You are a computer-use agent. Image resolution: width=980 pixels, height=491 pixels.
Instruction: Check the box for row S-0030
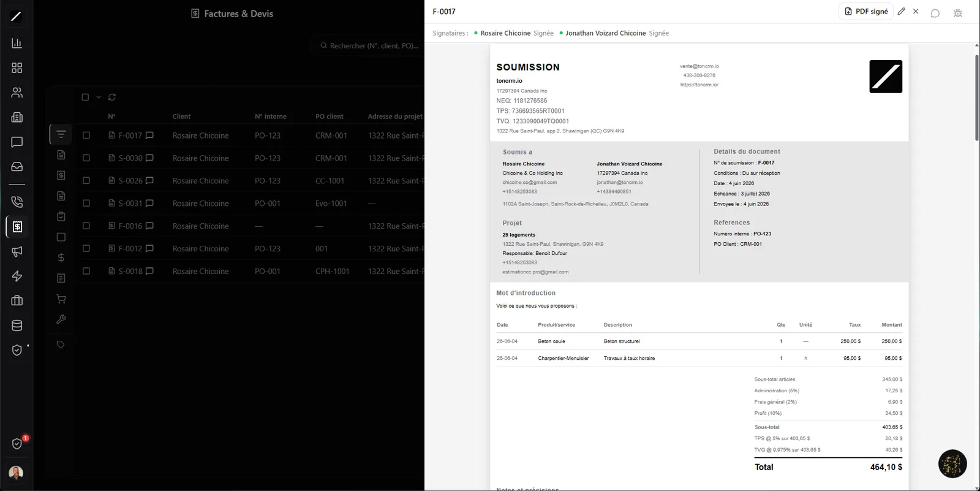[86, 158]
